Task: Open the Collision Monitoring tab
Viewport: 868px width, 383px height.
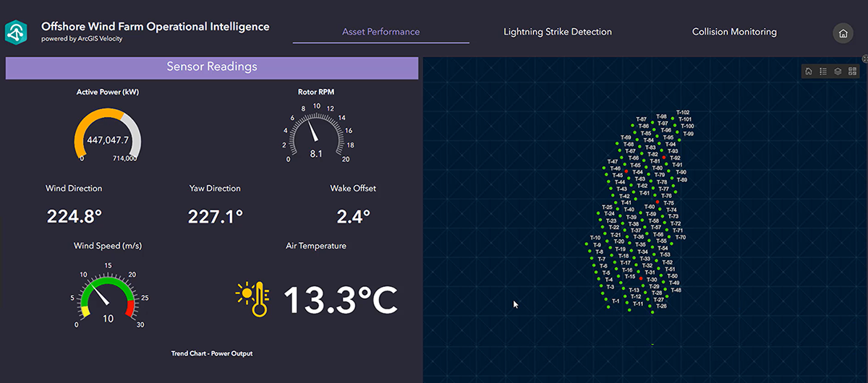Action: pyautogui.click(x=734, y=32)
